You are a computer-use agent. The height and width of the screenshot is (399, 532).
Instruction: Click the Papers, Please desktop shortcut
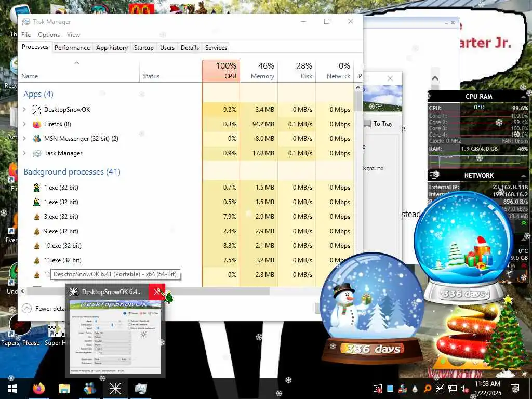[20, 330]
